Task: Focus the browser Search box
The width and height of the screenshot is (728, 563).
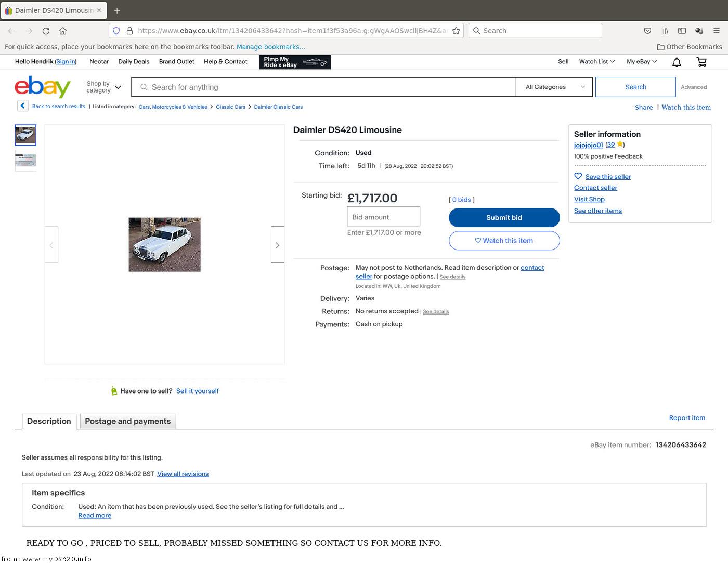Action: [x=535, y=31]
